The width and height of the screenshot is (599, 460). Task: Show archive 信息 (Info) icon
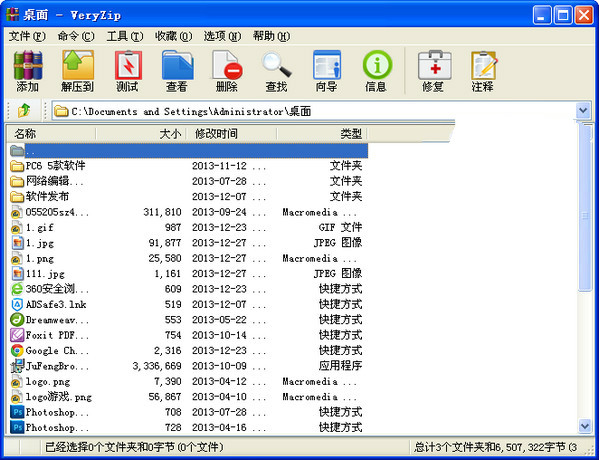pyautogui.click(x=376, y=71)
